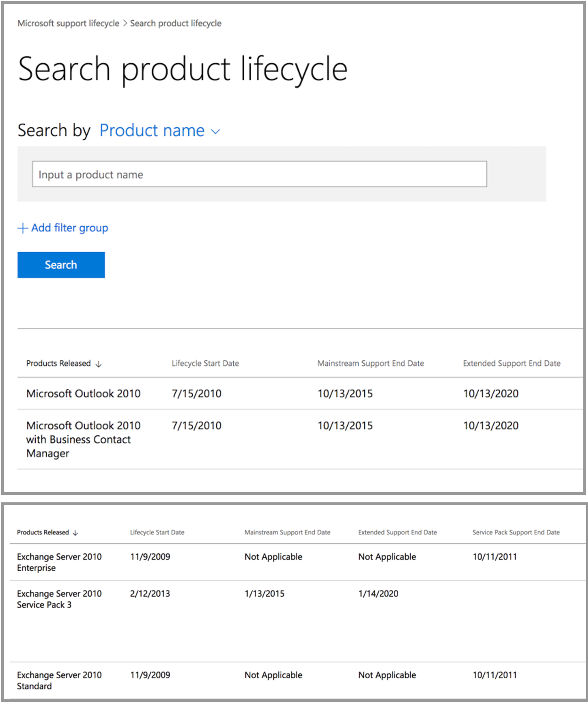Select Business Contact Manager mainstream end 10/13/2015
This screenshot has width=588, height=704.
[x=345, y=426]
